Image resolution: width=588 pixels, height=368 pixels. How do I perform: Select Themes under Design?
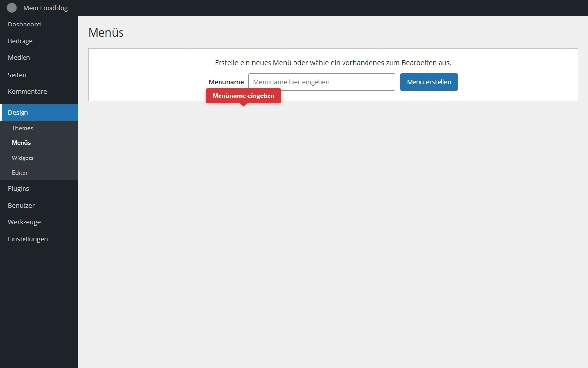pyautogui.click(x=23, y=128)
